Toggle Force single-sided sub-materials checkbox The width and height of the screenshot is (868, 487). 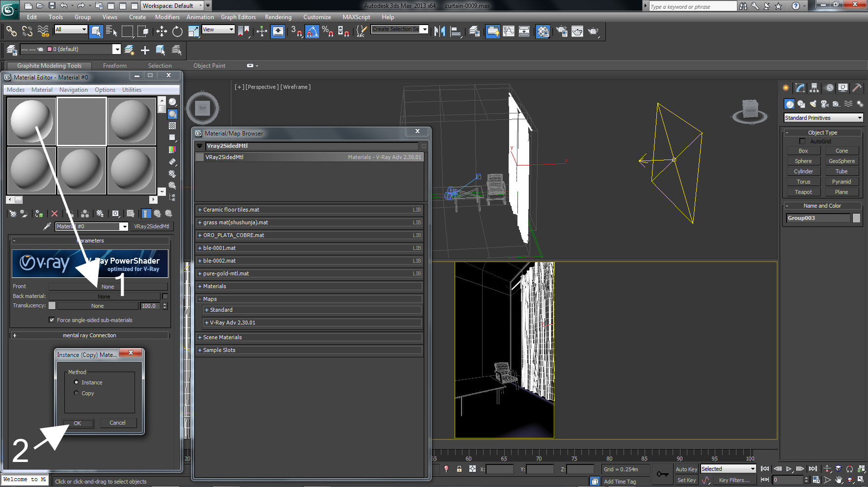[52, 320]
